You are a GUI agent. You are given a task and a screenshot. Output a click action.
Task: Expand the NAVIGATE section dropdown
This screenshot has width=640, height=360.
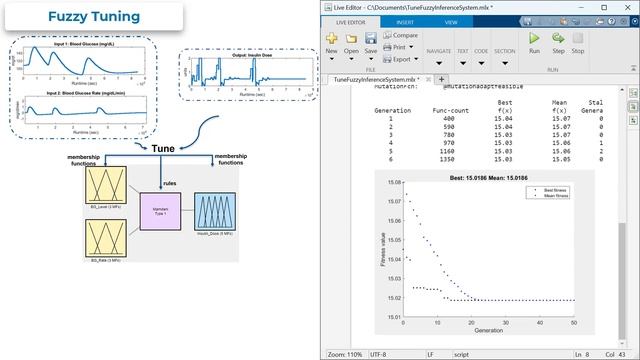pos(439,63)
